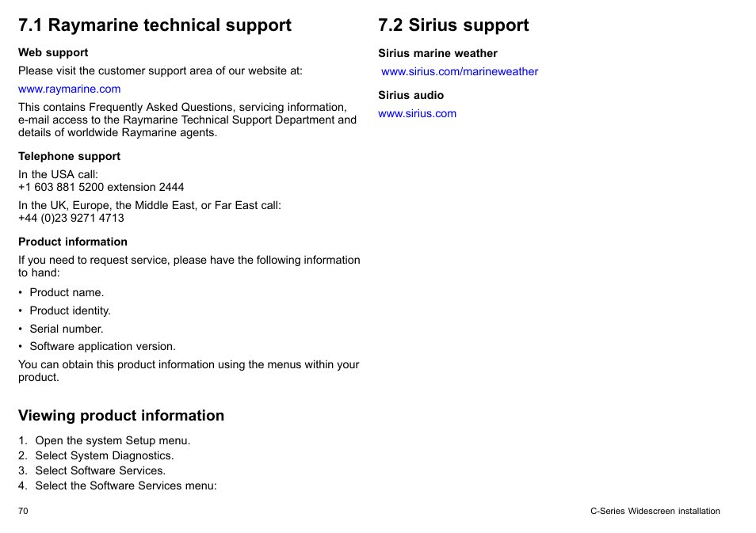
Task: Click the Sirius marine weather subheading
Action: 437,54
